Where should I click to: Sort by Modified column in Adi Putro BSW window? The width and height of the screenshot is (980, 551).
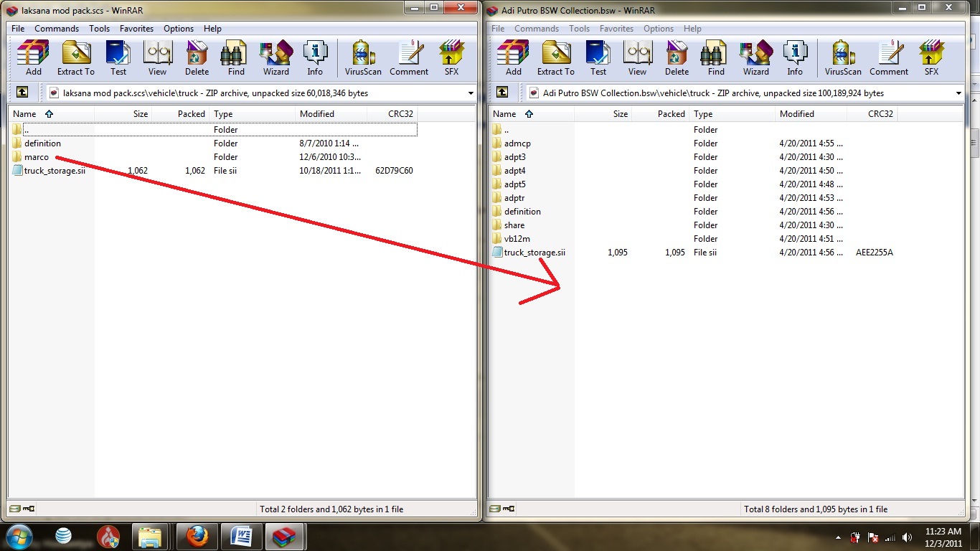point(811,114)
